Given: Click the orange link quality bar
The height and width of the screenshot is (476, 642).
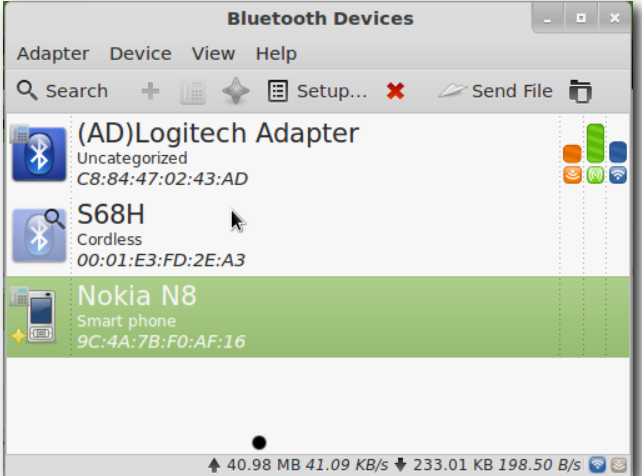Looking at the screenshot, I should tap(572, 154).
